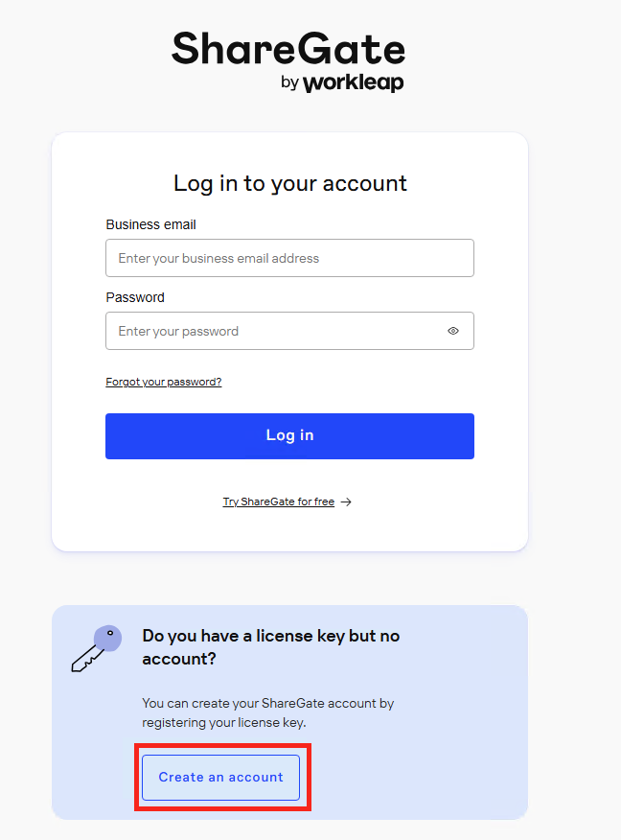Click the key illustration in the license panel

point(97,648)
